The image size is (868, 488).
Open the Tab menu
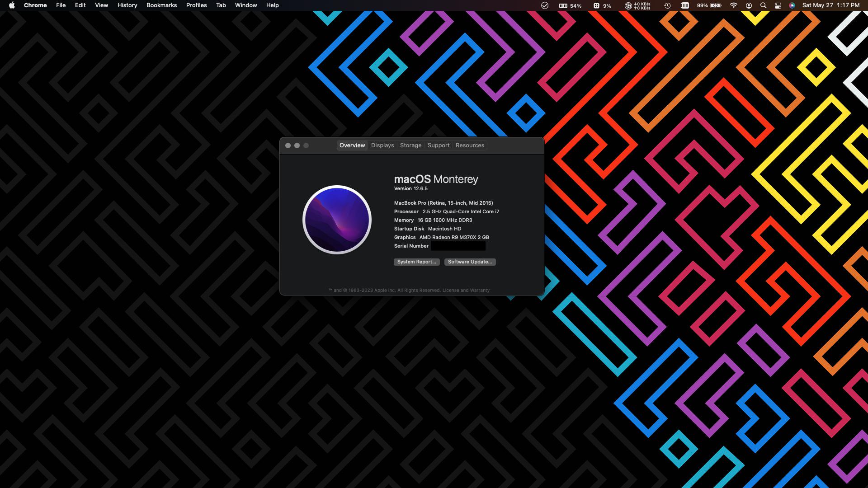(x=221, y=5)
